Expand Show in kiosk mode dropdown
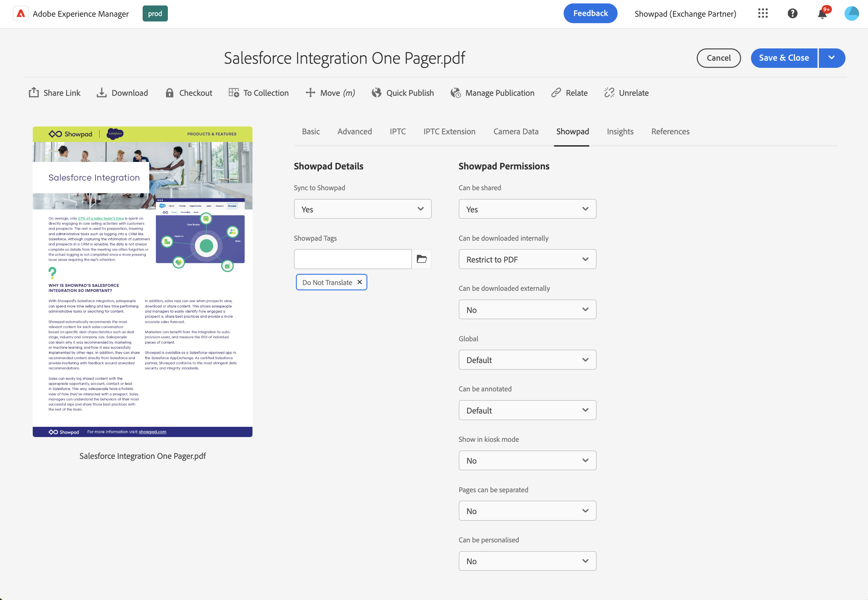Screen dimensions: 868x600 (x=527, y=460)
